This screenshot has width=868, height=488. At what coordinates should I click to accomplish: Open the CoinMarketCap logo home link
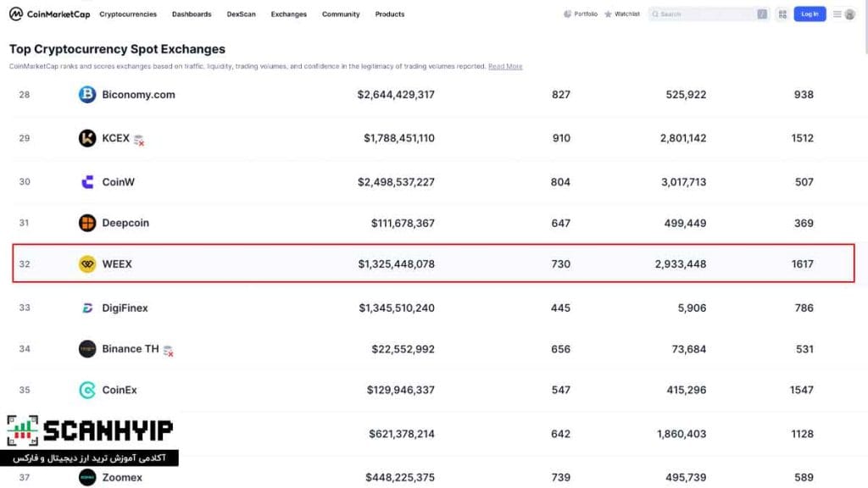click(x=50, y=14)
